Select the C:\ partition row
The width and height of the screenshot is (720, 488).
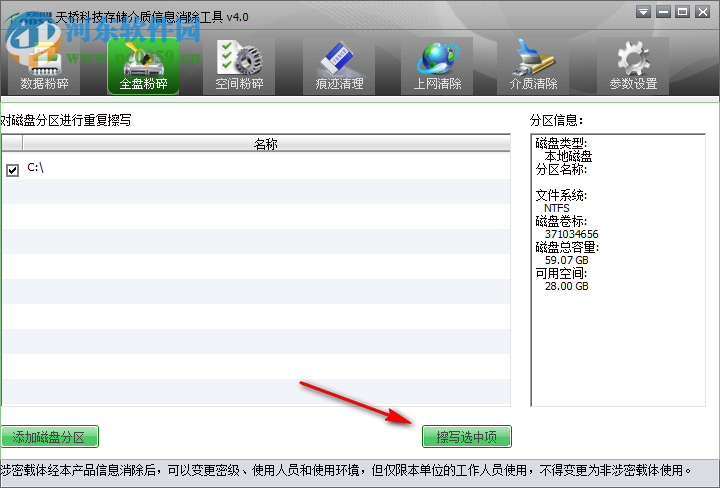pyautogui.click(x=256, y=168)
